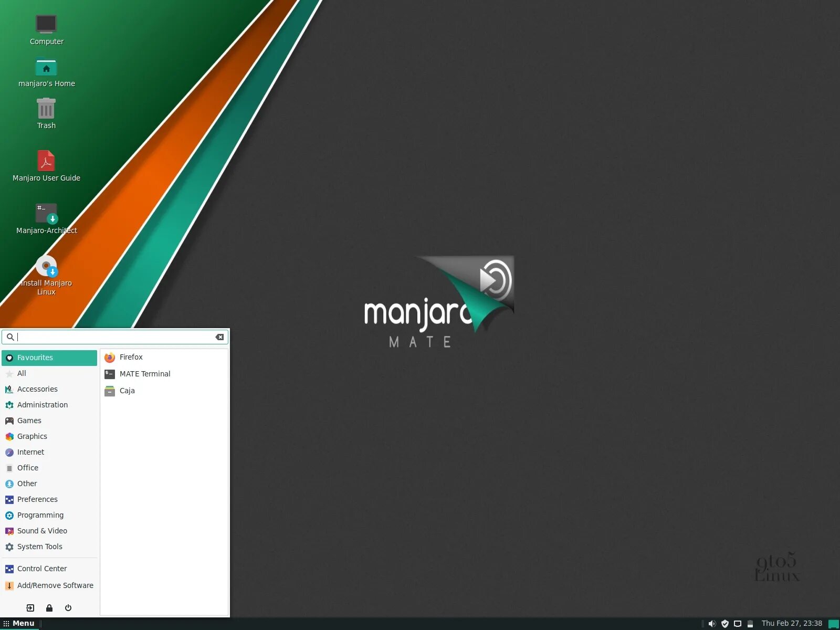840x630 pixels.
Task: Open the volume control tray icon
Action: point(712,624)
